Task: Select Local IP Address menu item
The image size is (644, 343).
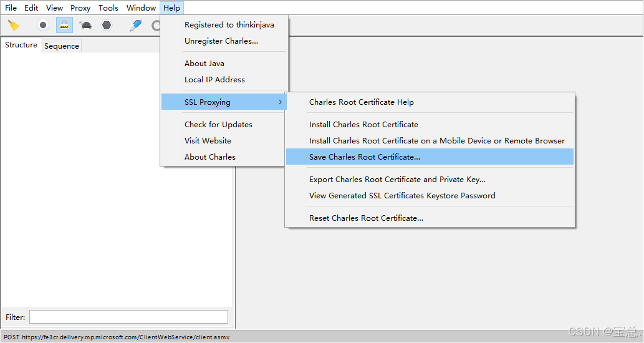Action: 224,80
